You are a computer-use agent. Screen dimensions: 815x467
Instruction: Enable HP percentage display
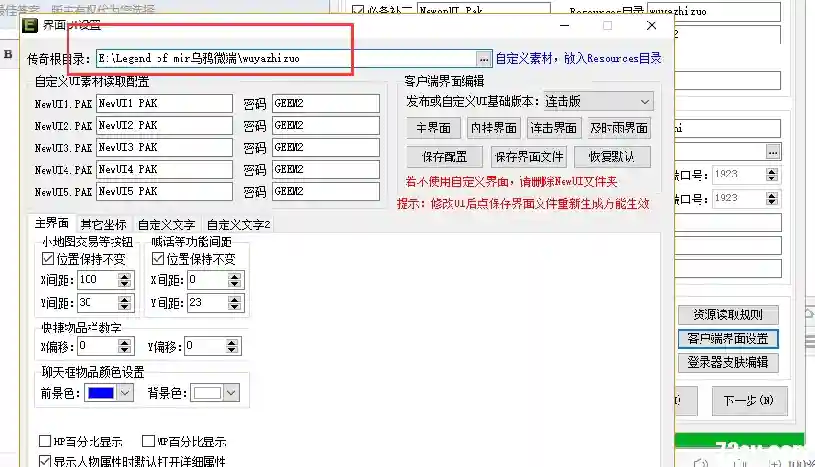click(45, 442)
